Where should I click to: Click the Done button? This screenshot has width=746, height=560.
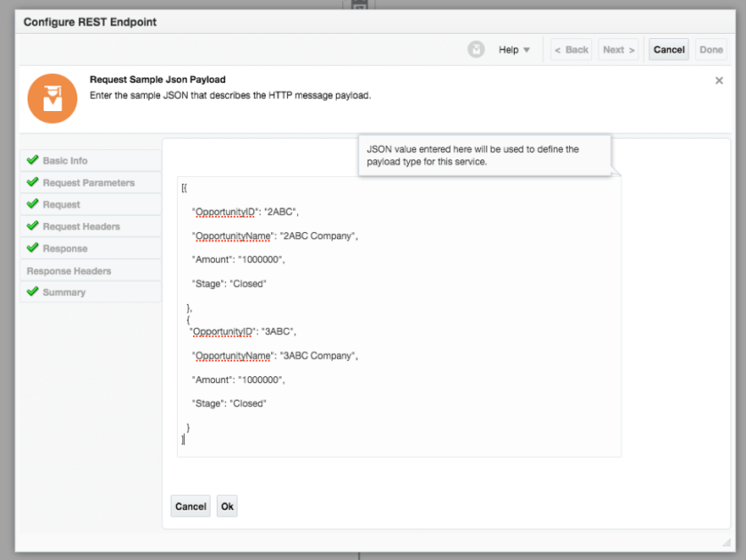[x=711, y=50]
